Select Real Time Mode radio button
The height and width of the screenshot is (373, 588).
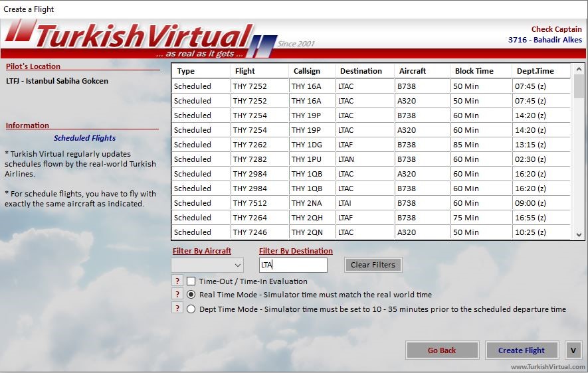click(191, 295)
